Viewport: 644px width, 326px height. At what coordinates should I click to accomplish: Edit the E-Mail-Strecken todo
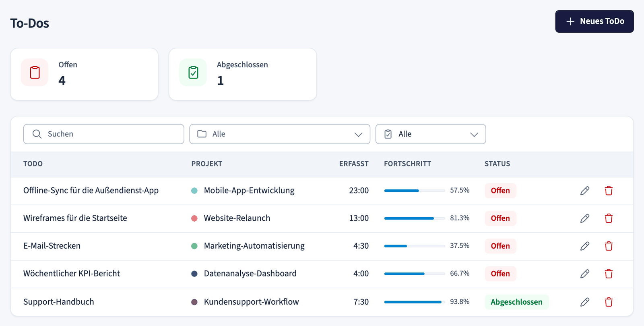pos(585,246)
